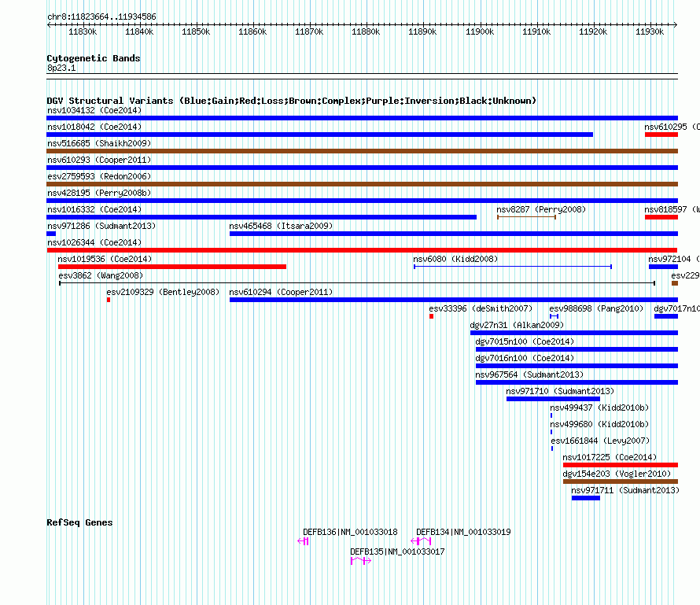
Task: Click the DEFB136 gene glyph
Action: pyautogui.click(x=303, y=541)
